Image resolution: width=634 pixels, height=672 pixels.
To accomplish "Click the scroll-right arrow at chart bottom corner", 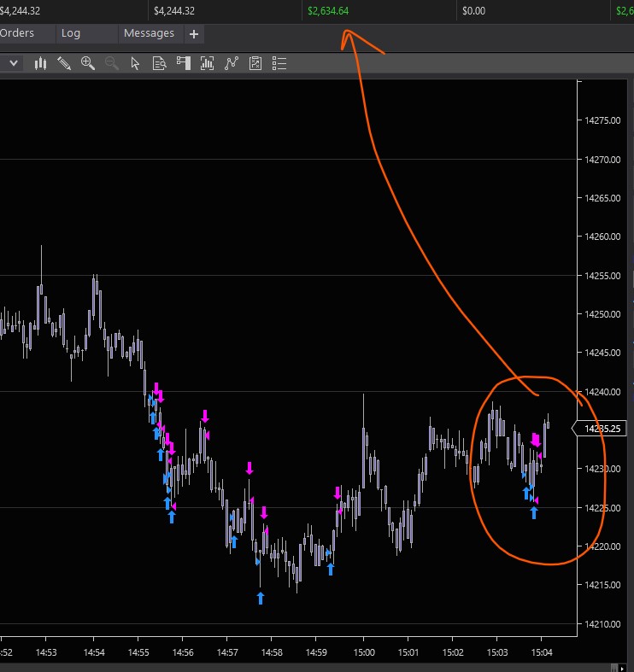I will pyautogui.click(x=621, y=668).
